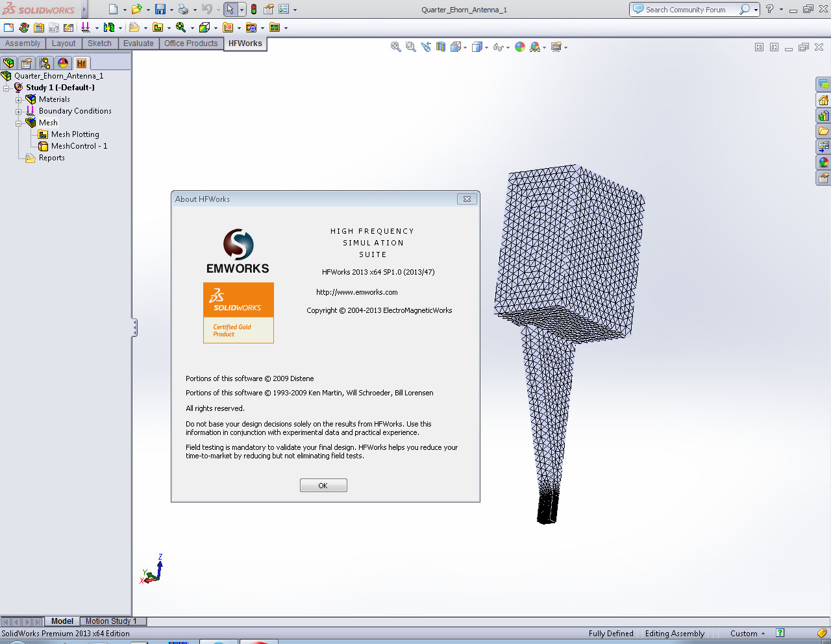Click the Previous View icon
831x644 pixels.
(x=426, y=47)
